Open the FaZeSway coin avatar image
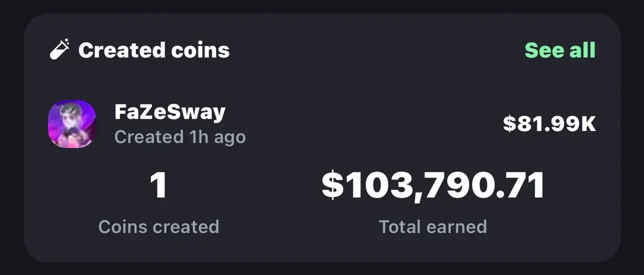 coord(72,125)
